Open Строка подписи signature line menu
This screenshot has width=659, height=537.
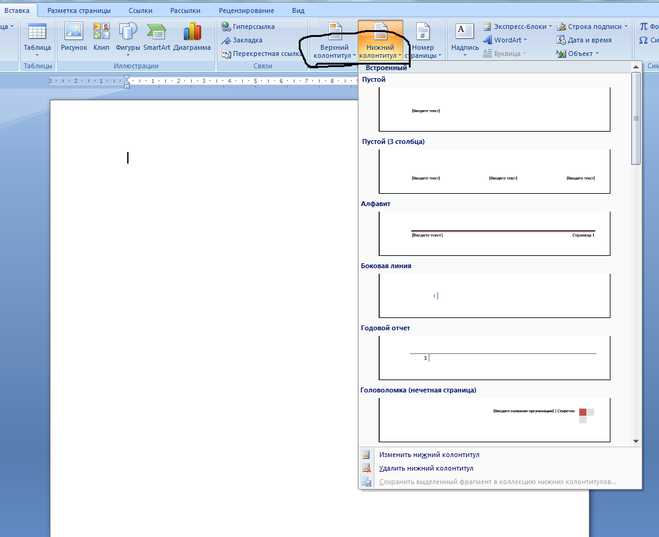[592, 27]
